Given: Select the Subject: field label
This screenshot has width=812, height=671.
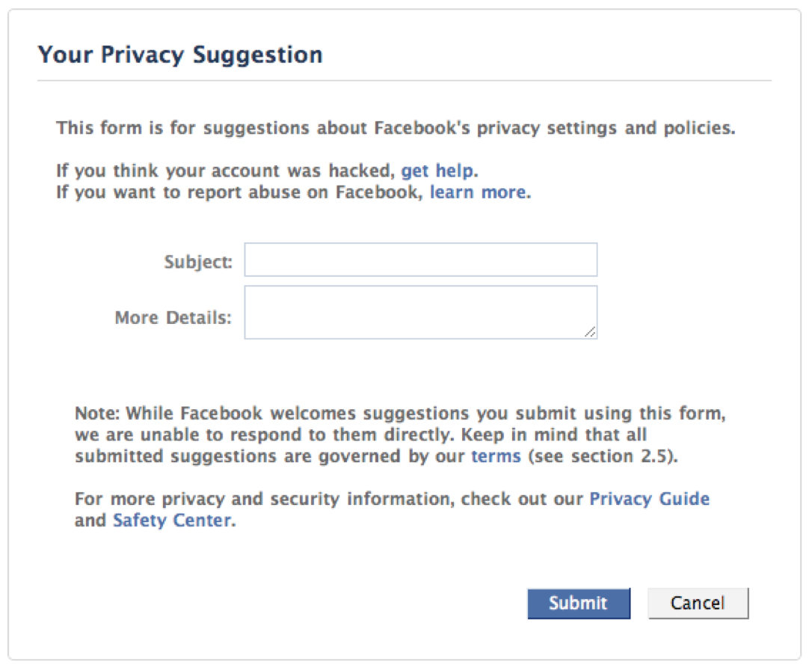Looking at the screenshot, I should [x=198, y=262].
